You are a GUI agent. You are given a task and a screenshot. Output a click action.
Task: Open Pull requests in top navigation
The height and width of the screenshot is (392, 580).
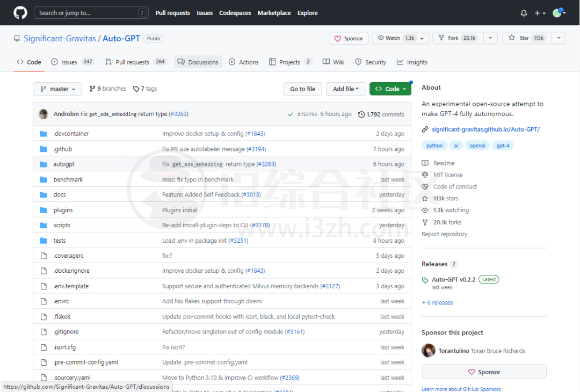pyautogui.click(x=173, y=13)
